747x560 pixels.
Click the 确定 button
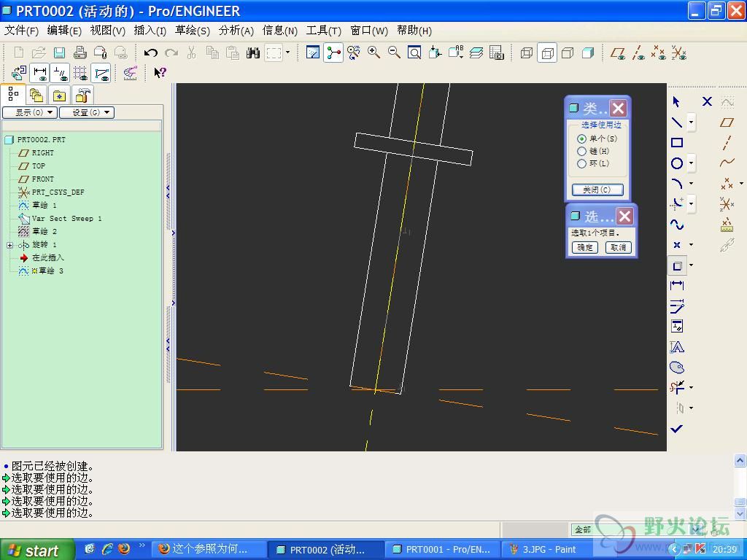[x=585, y=247]
